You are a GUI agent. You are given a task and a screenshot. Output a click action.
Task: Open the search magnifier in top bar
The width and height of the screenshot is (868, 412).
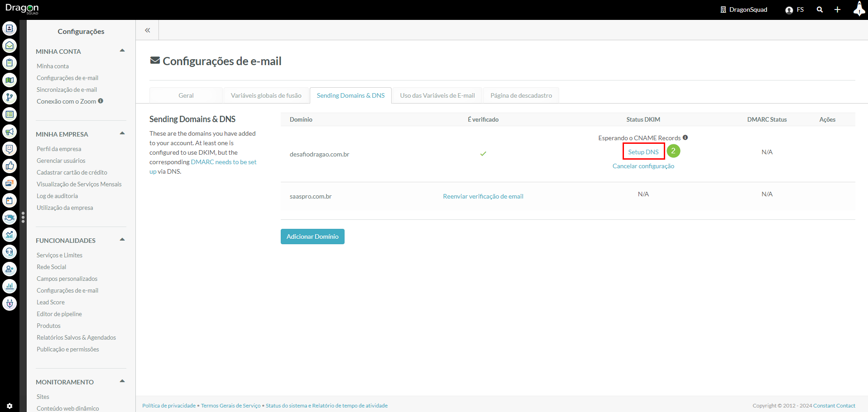pos(820,9)
